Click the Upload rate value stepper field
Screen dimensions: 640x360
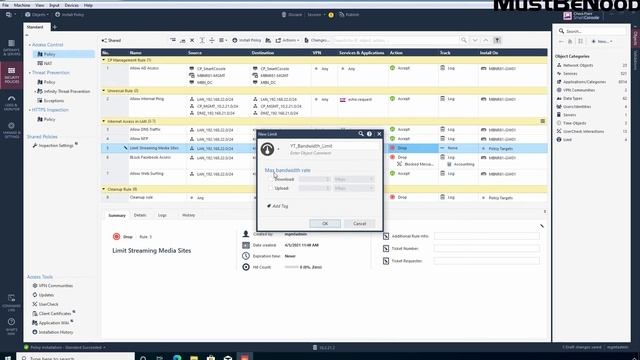pyautogui.click(x=314, y=188)
